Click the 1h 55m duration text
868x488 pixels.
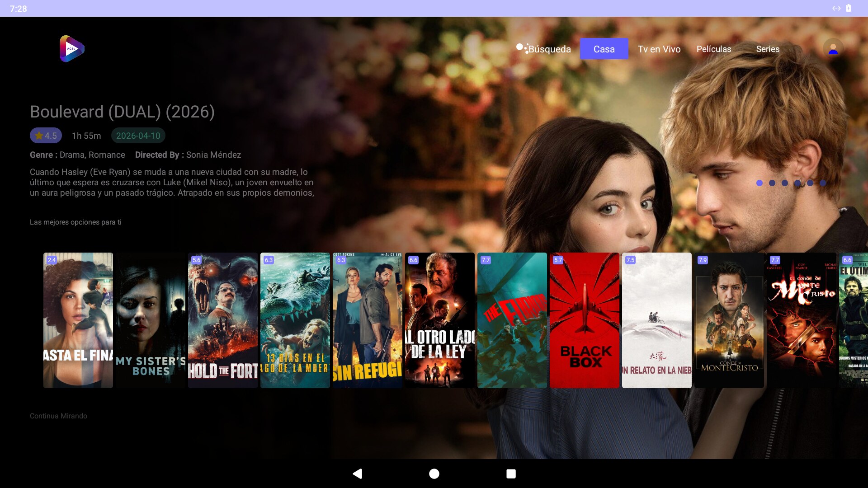click(x=86, y=136)
